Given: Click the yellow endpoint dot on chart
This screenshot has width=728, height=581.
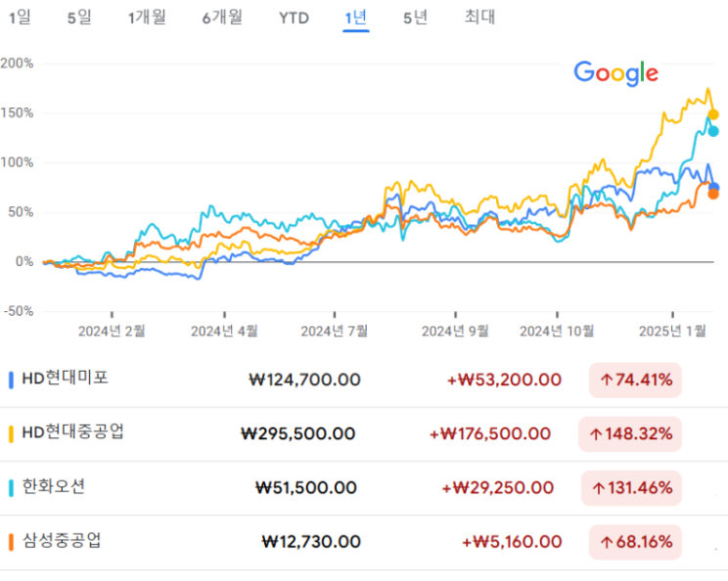Looking at the screenshot, I should click(713, 114).
